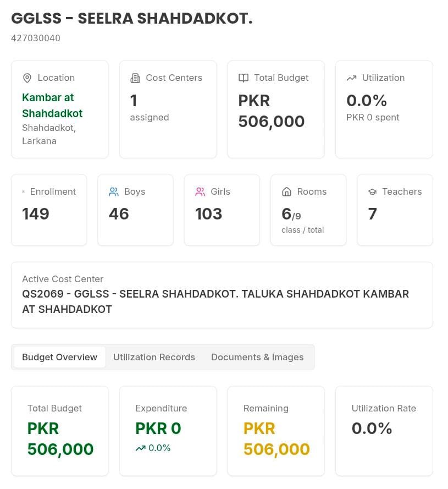Switch to the Utilization Records tab
This screenshot has height=489, width=448.
tap(154, 357)
